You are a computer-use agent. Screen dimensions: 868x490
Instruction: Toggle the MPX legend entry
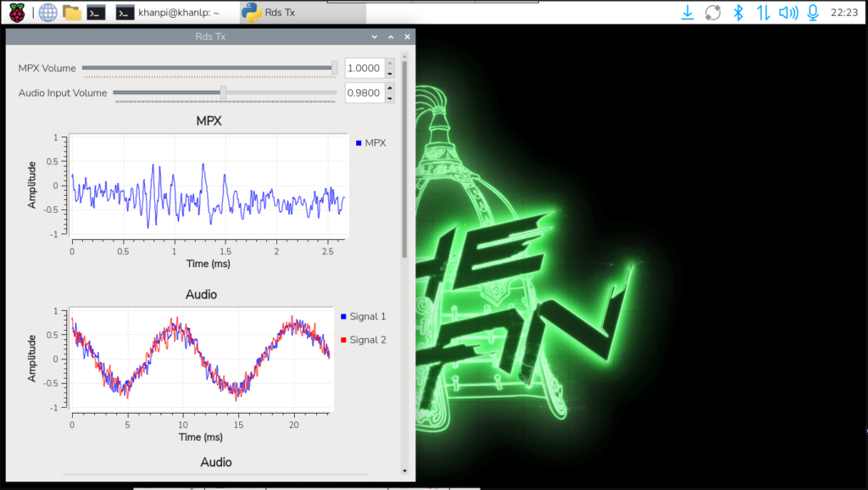pyautogui.click(x=371, y=143)
